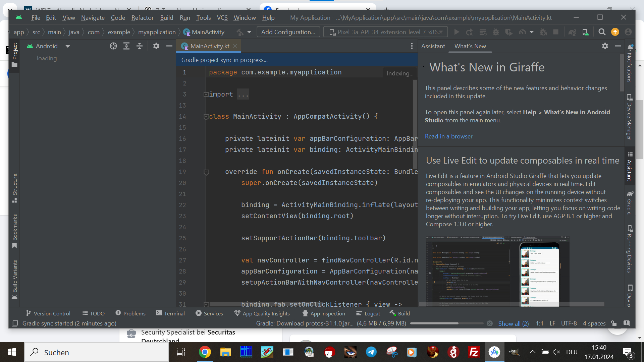Toggle the Notifications sidebar tool window
The width and height of the screenshot is (644, 362).
coord(630,64)
